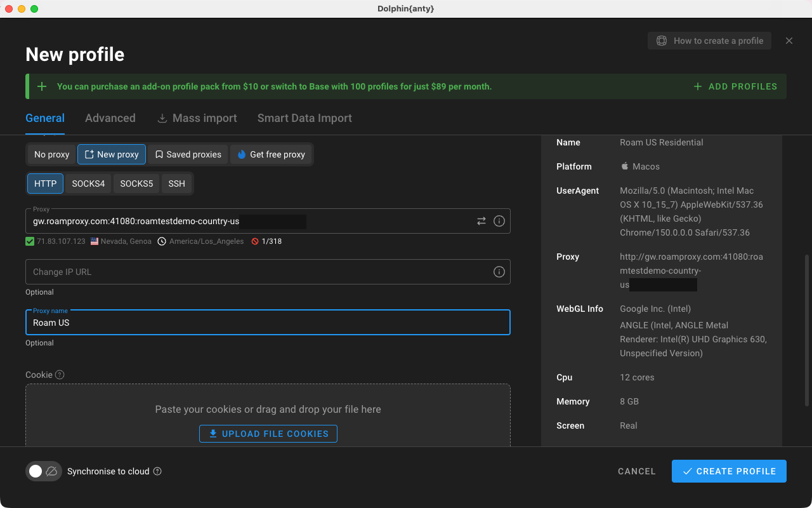The image size is (812, 508).
Task: Click the help icon beside Synchronise to cloud
Action: pos(157,471)
